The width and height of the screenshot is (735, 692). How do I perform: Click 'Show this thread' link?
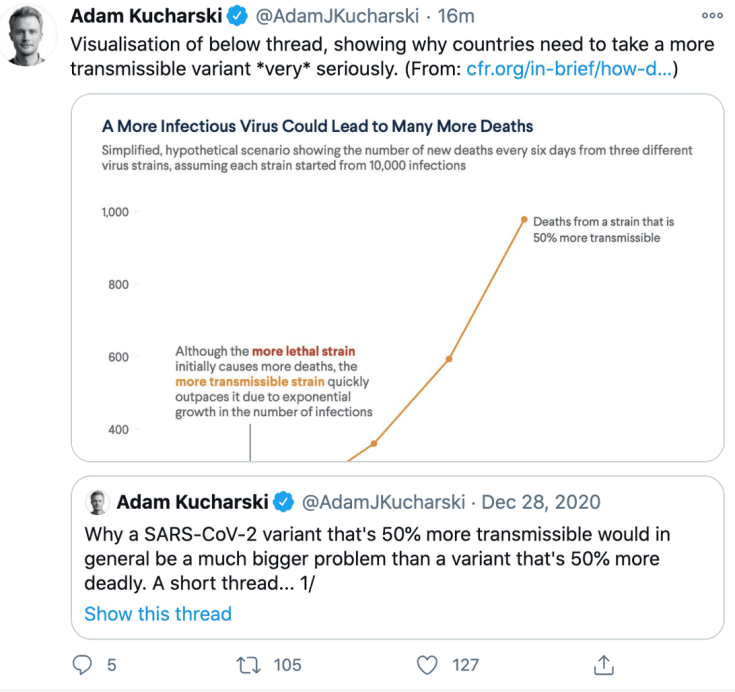click(158, 614)
